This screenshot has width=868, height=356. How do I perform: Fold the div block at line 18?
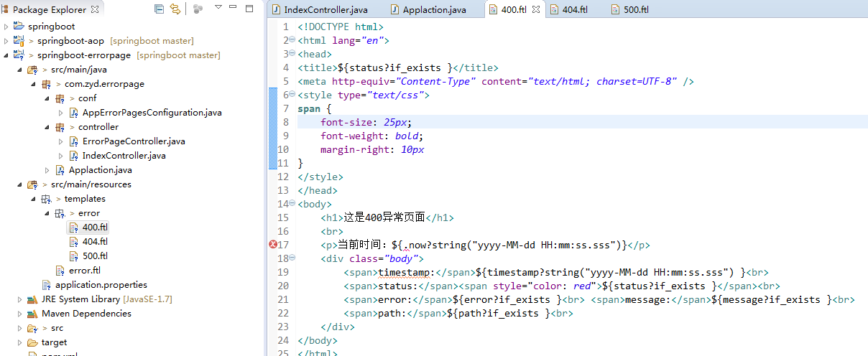pos(291,259)
